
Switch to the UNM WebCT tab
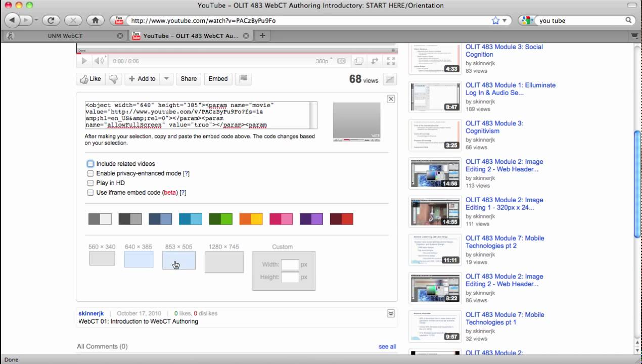tap(64, 36)
